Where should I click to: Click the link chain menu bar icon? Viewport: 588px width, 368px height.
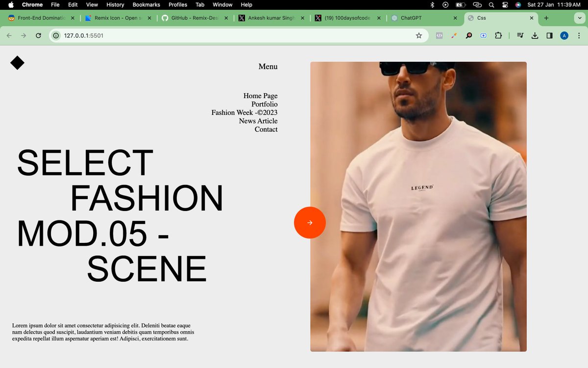[477, 4]
